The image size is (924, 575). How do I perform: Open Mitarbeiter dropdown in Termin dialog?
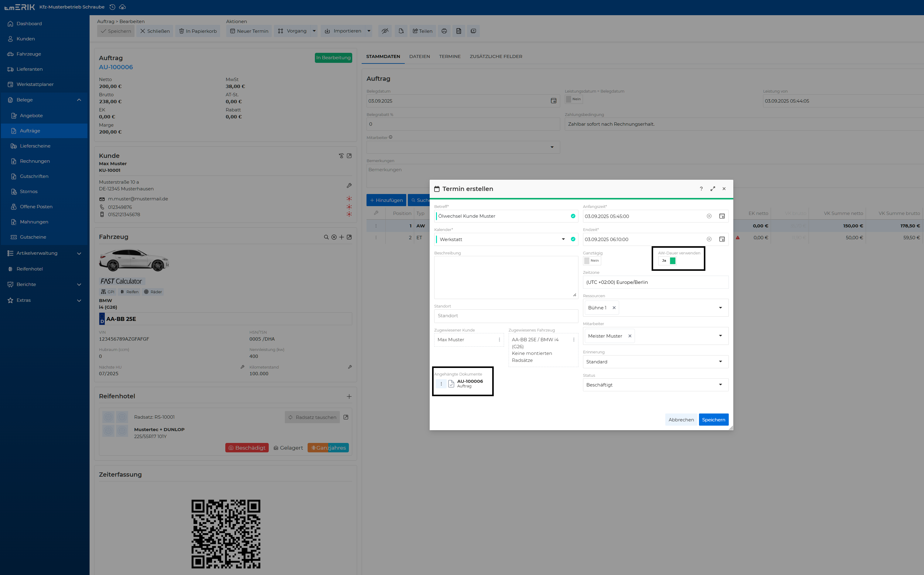720,336
